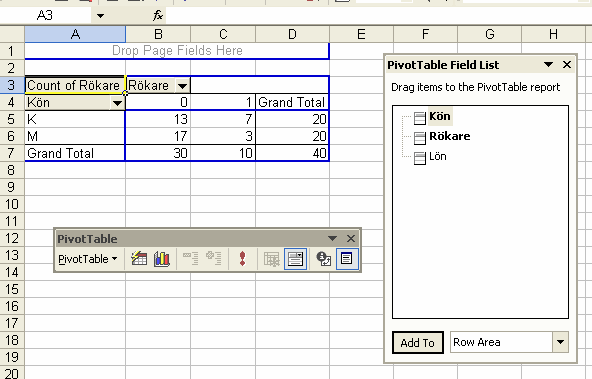Select row 16 header

point(12,306)
